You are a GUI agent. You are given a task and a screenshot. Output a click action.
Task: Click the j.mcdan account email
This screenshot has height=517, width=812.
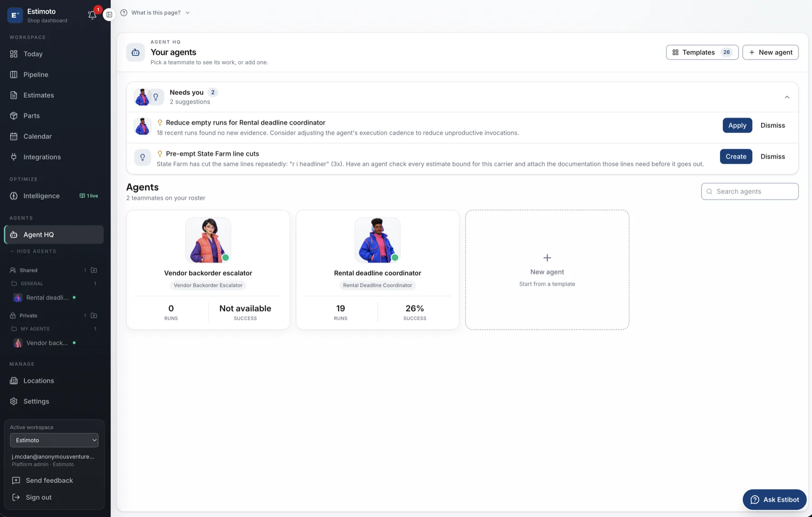53,457
